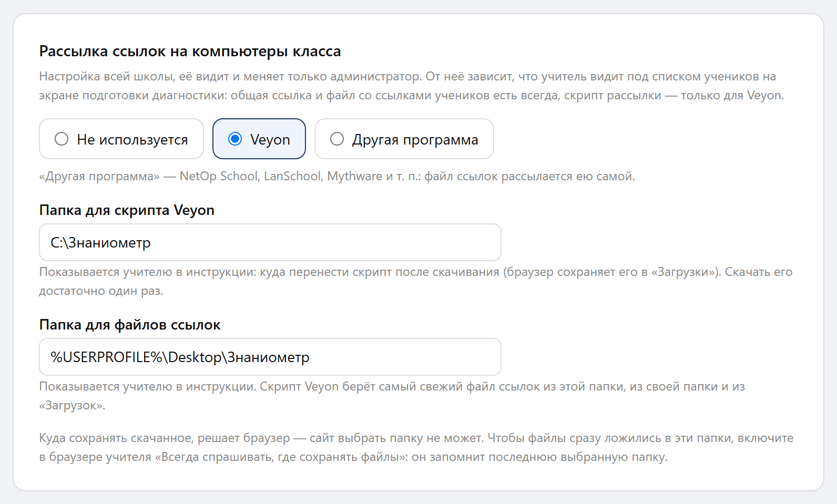This screenshot has height=504, width=837.
Task: Choose «Другая программа» radio option
Action: coord(404,139)
